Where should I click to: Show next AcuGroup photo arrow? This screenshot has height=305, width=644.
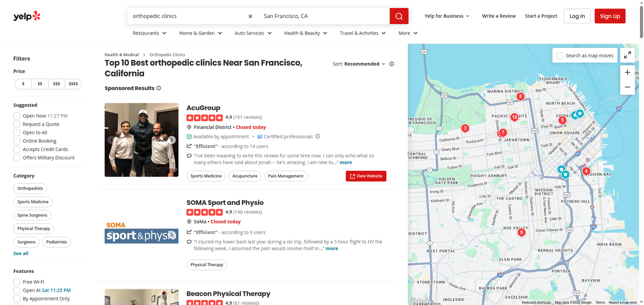tap(172, 140)
